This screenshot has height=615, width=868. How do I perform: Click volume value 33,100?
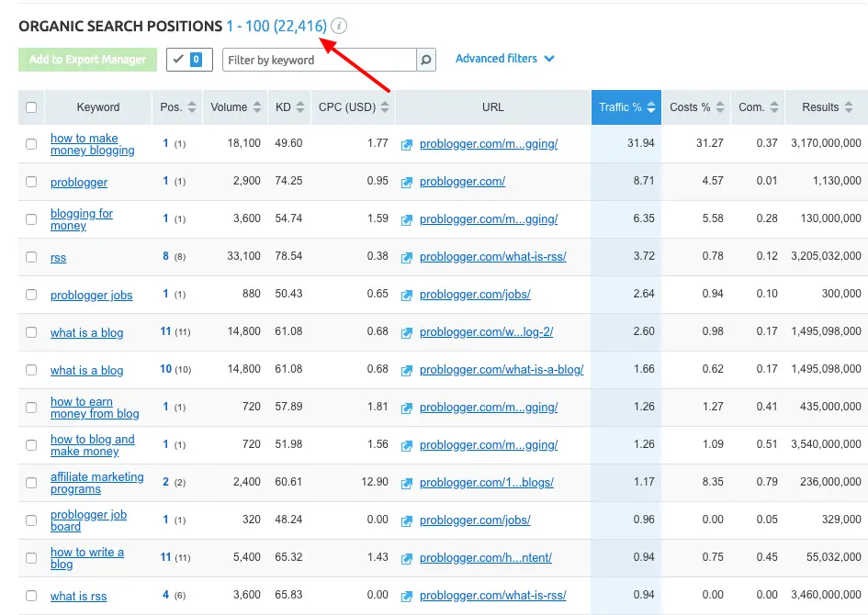[243, 256]
